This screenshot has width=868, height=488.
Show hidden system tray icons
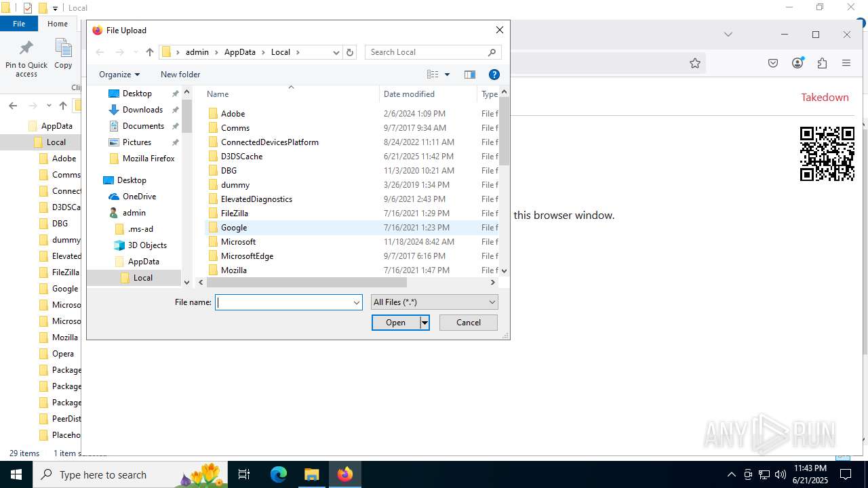point(732,474)
